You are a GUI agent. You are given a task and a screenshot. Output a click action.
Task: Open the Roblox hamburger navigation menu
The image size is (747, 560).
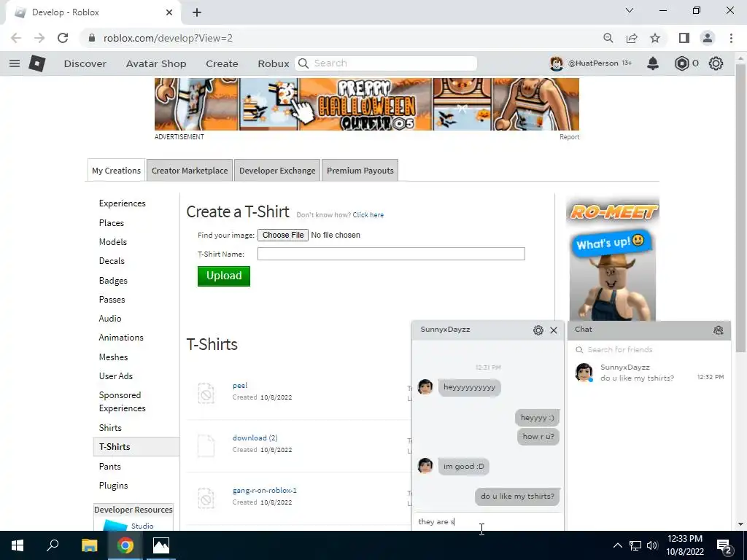(x=15, y=63)
